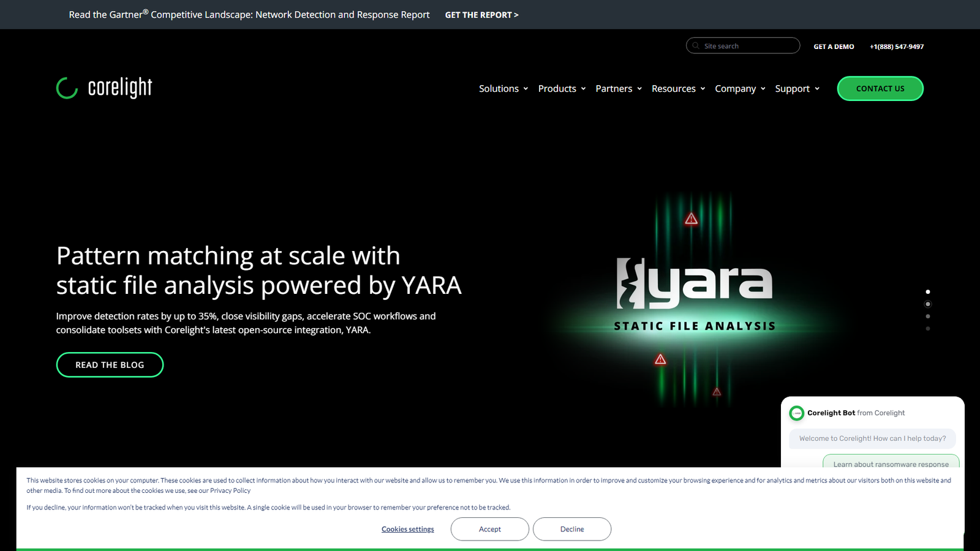
Task: Expand the Solutions dropdown chevron
Action: click(x=526, y=89)
